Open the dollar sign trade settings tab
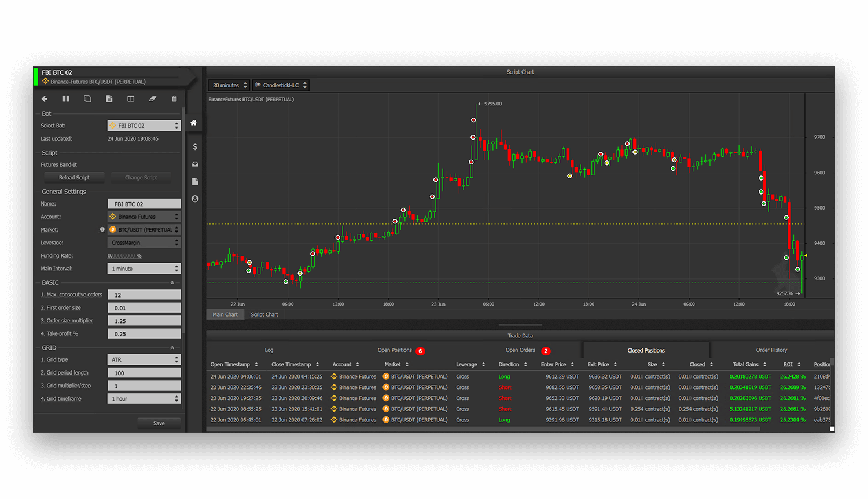The height and width of the screenshot is (499, 868). pyautogui.click(x=195, y=146)
